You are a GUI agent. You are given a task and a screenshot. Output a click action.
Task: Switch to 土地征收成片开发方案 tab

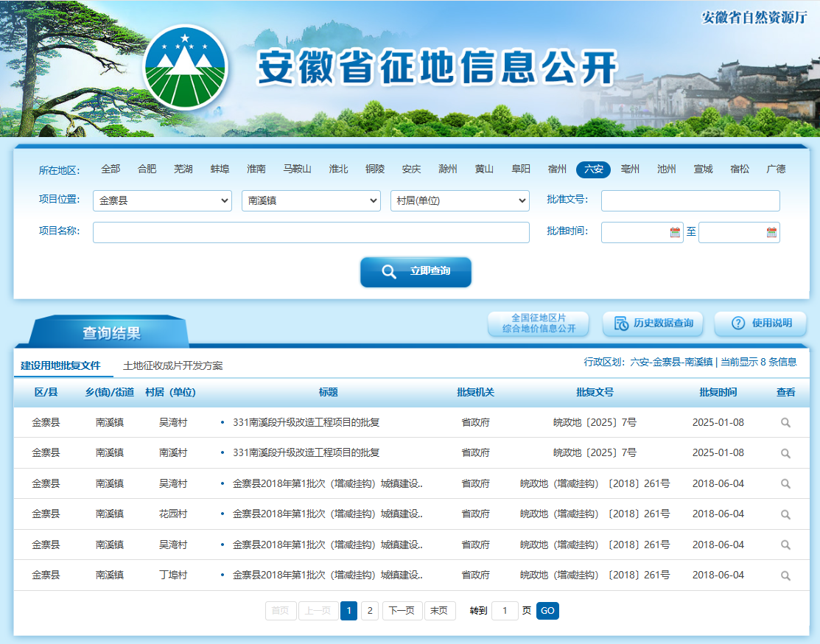172,366
